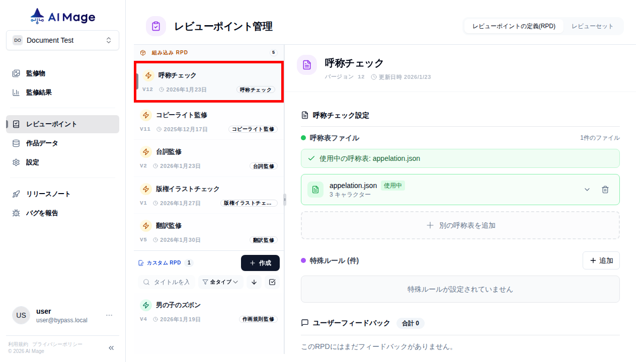Select the レビューポイントの定義(RPD) tab
This screenshot has height=362, width=644.
click(x=513, y=26)
